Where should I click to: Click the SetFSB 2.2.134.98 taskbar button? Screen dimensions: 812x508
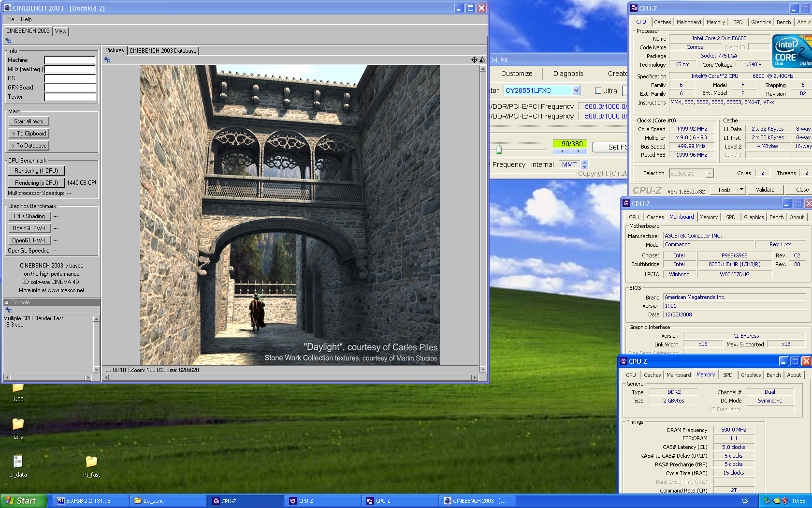click(91, 501)
